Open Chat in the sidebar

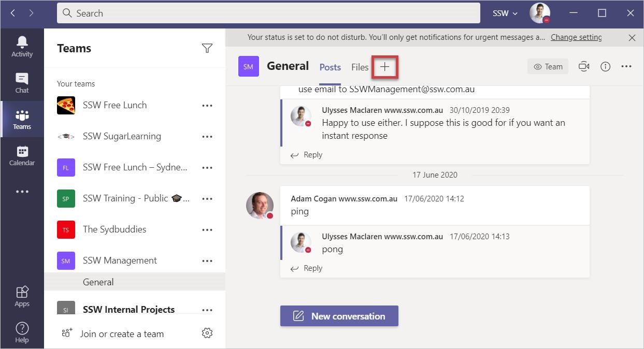pos(22,83)
